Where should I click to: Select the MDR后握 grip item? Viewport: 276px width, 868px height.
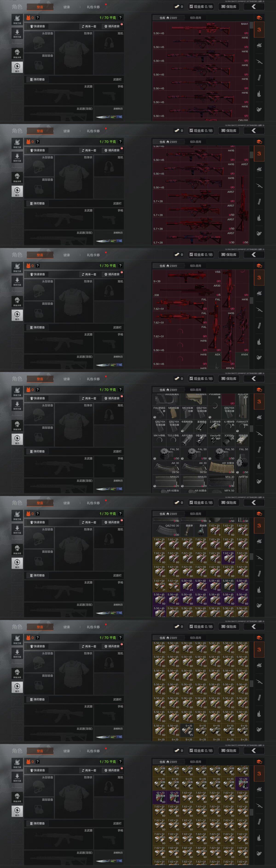173,413
